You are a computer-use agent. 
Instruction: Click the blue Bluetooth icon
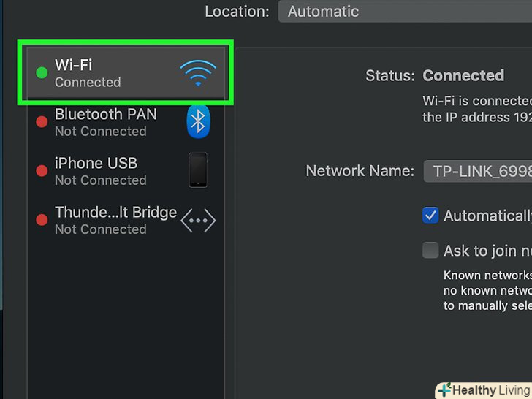click(198, 121)
